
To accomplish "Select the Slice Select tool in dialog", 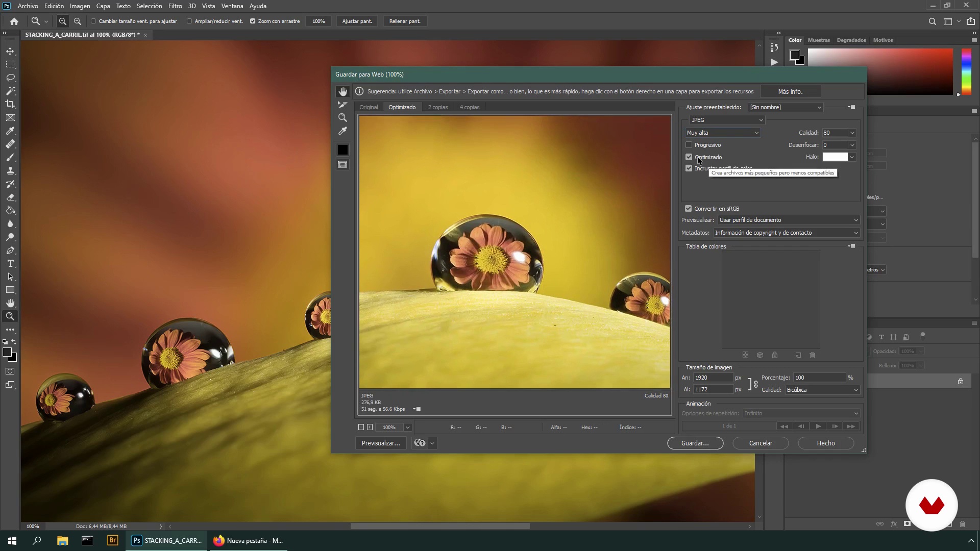I will pyautogui.click(x=342, y=105).
